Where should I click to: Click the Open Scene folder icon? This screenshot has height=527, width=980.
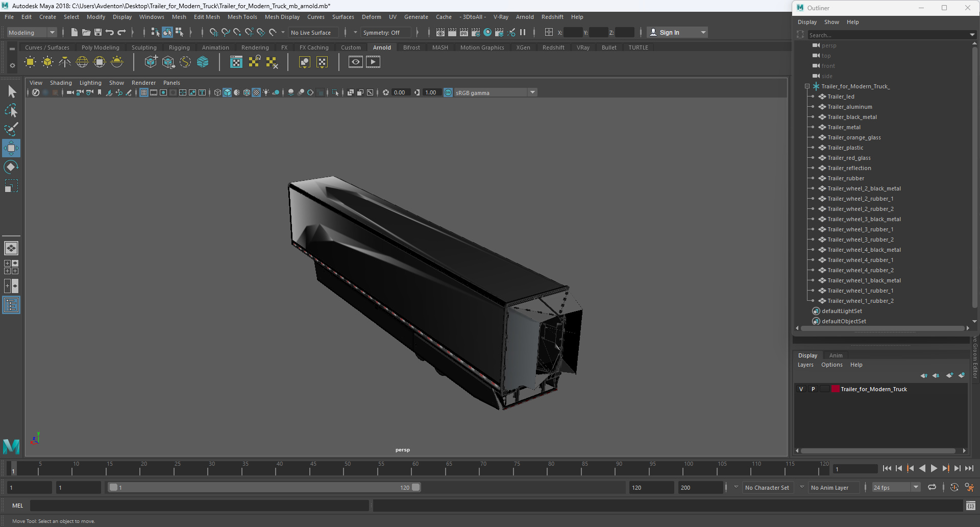86,32
